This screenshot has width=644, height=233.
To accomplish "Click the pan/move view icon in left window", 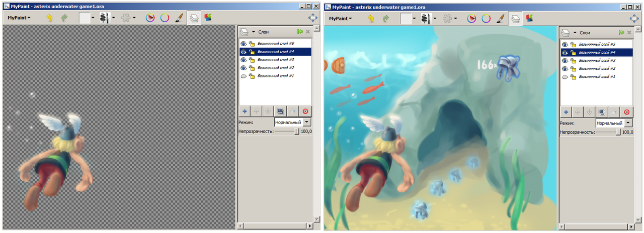I will tap(312, 18).
